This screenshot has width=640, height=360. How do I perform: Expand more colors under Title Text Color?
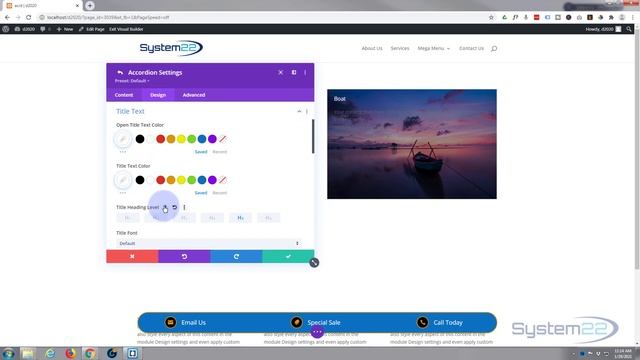[x=123, y=193]
